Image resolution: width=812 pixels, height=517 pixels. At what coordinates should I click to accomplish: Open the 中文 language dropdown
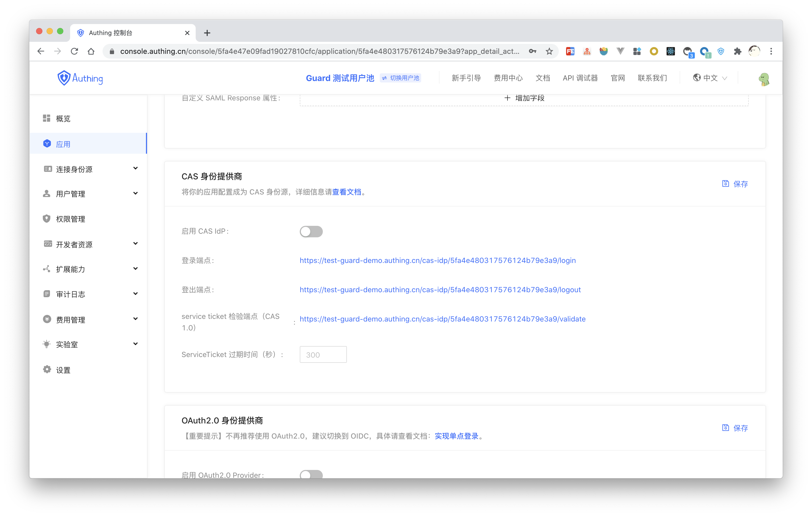click(710, 78)
